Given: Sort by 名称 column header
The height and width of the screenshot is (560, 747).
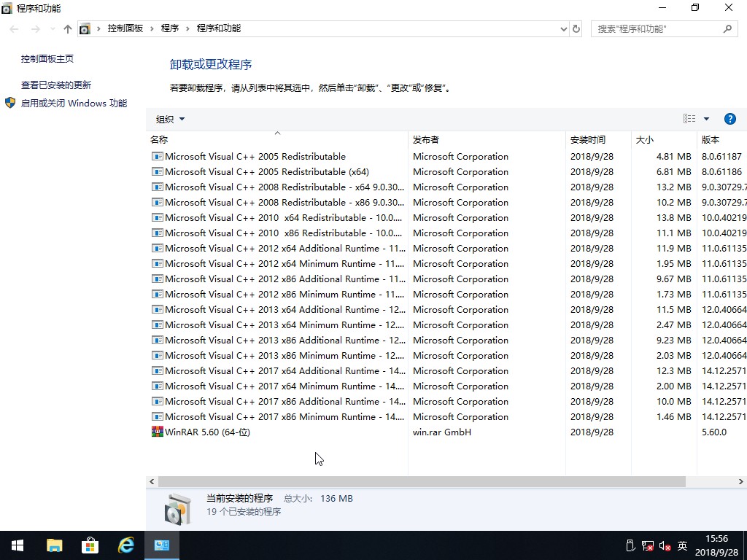Looking at the screenshot, I should 276,139.
